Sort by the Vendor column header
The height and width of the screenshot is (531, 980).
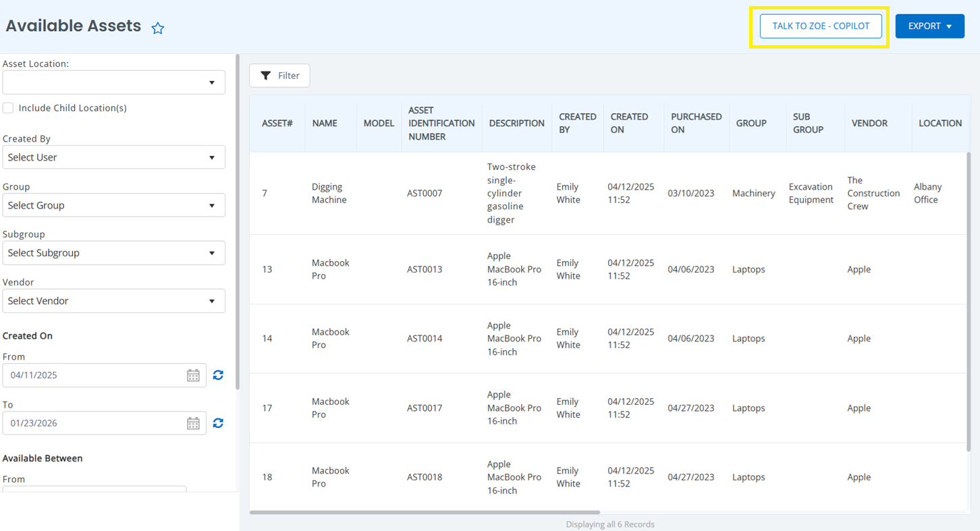(869, 123)
